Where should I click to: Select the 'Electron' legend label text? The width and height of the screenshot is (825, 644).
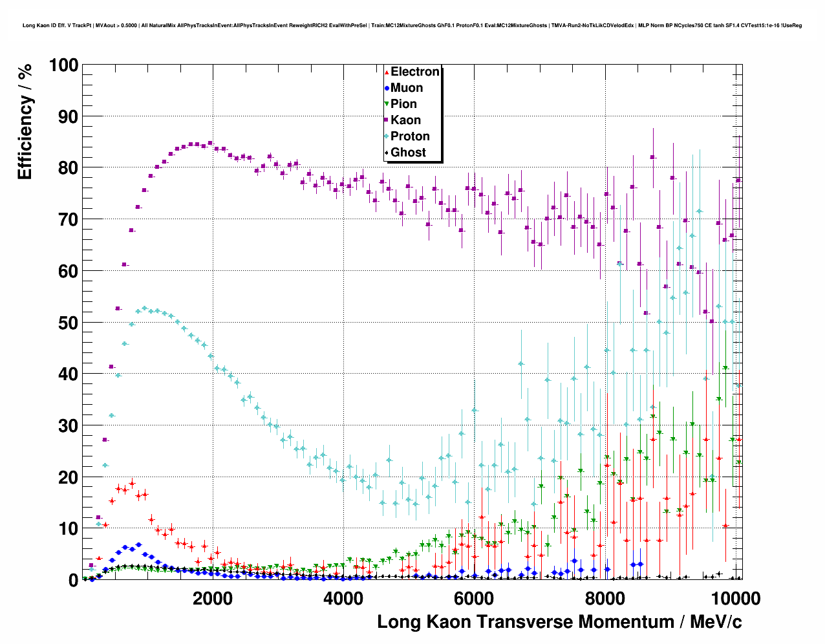[x=415, y=72]
